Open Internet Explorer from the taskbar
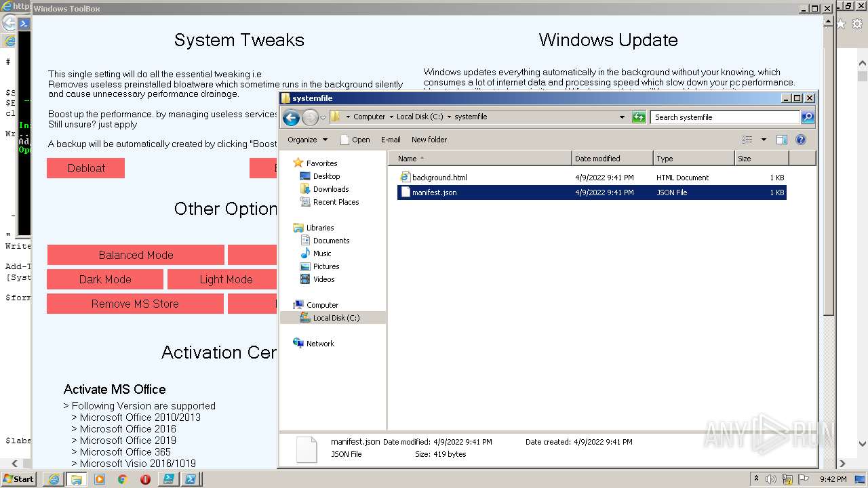 tap(53, 479)
